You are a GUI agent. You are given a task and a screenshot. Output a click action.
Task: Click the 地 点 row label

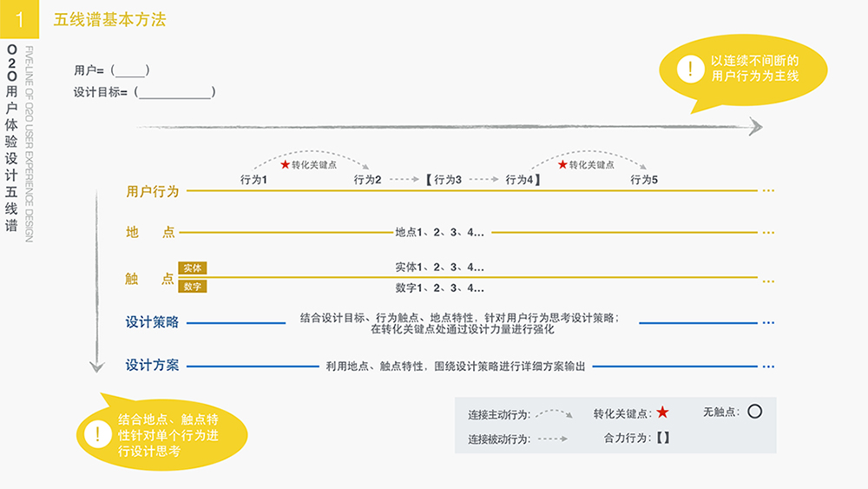coord(150,232)
